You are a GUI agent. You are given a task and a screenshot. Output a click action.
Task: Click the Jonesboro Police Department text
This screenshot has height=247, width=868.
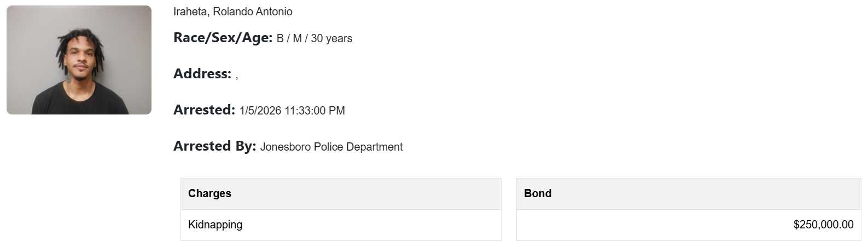pos(331,147)
